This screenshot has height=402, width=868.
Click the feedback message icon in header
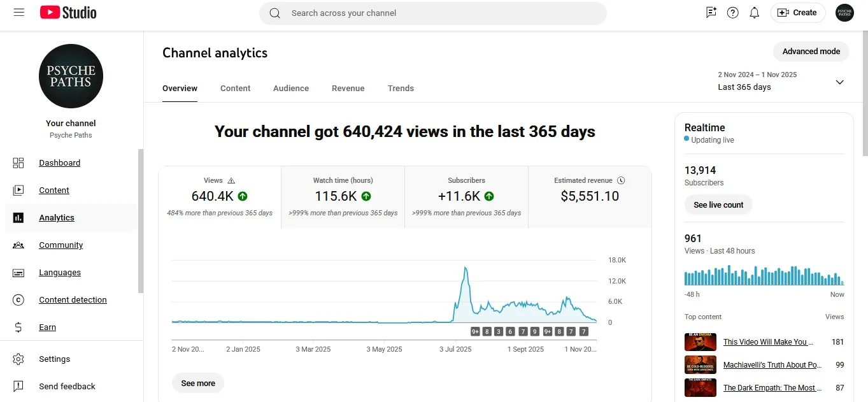711,13
